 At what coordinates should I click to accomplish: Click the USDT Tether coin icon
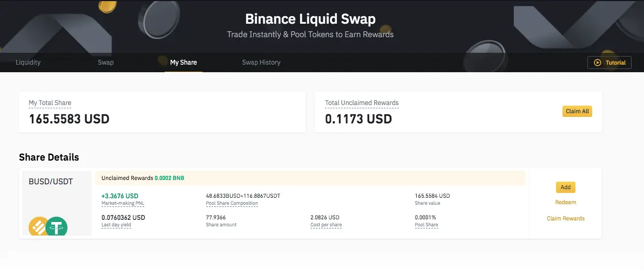[57, 227]
